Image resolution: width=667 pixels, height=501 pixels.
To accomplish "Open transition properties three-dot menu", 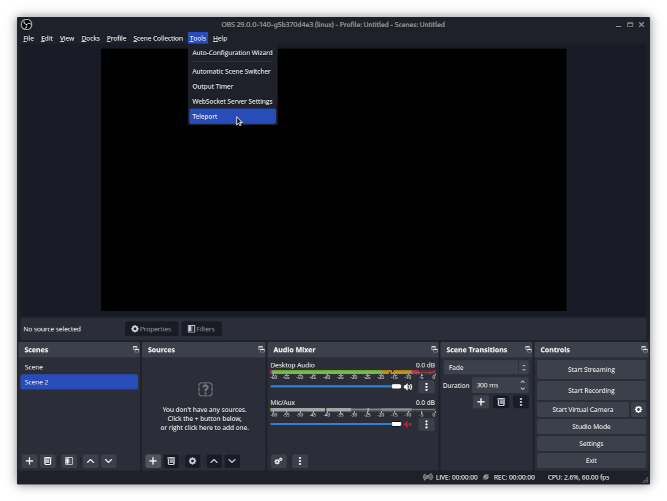I will coord(521,402).
